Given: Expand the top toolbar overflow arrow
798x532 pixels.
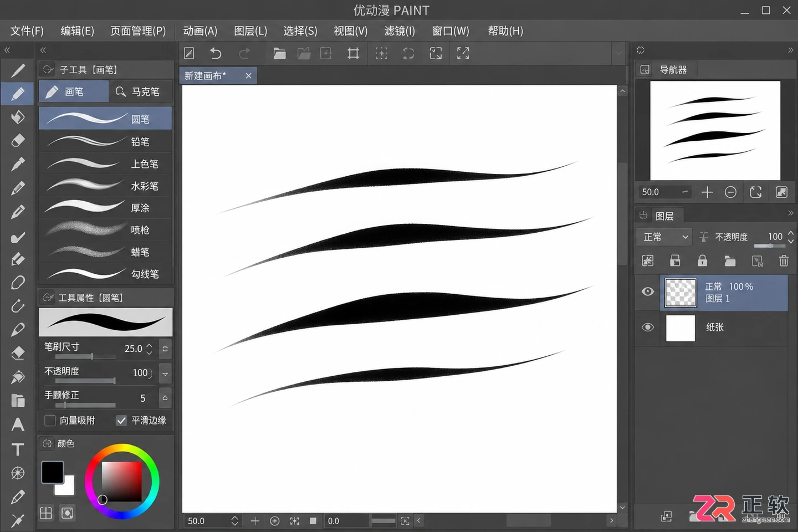Looking at the screenshot, I should coord(619,53).
